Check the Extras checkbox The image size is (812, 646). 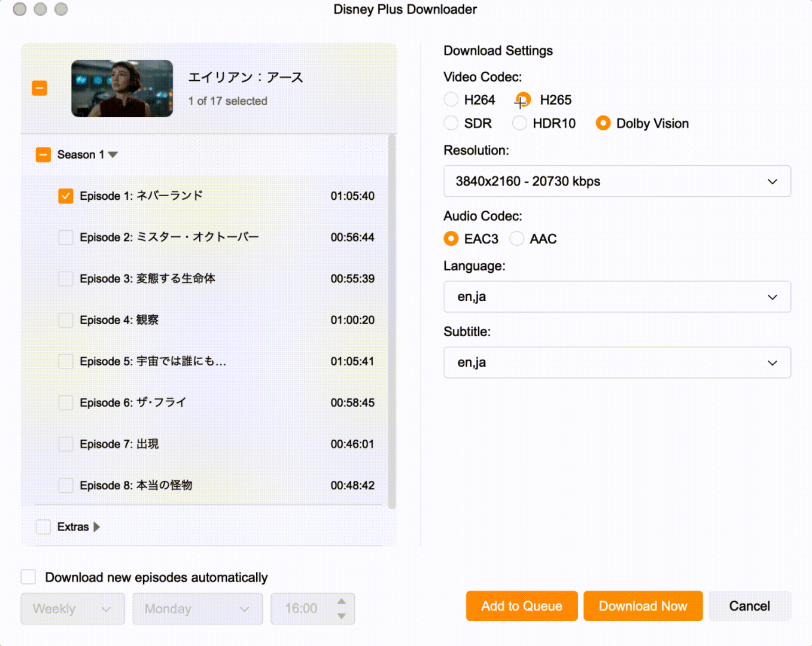(x=43, y=527)
